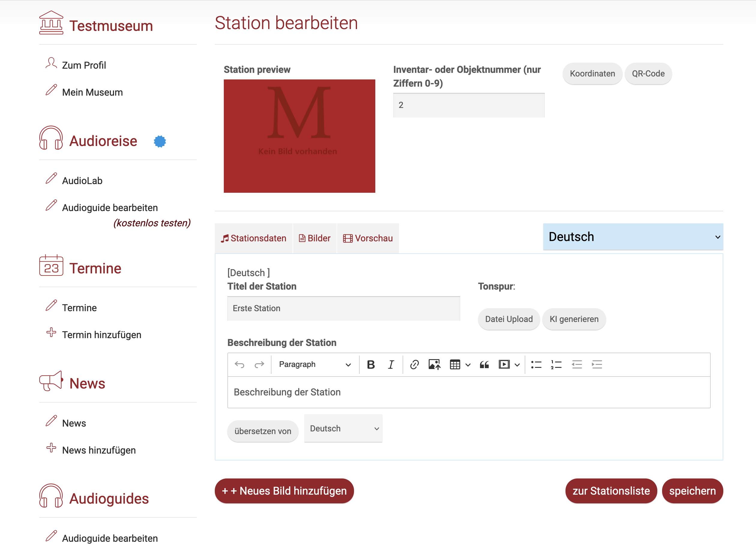The height and width of the screenshot is (557, 756).
Task: Open AudioLab in sidebar
Action: coord(82,181)
